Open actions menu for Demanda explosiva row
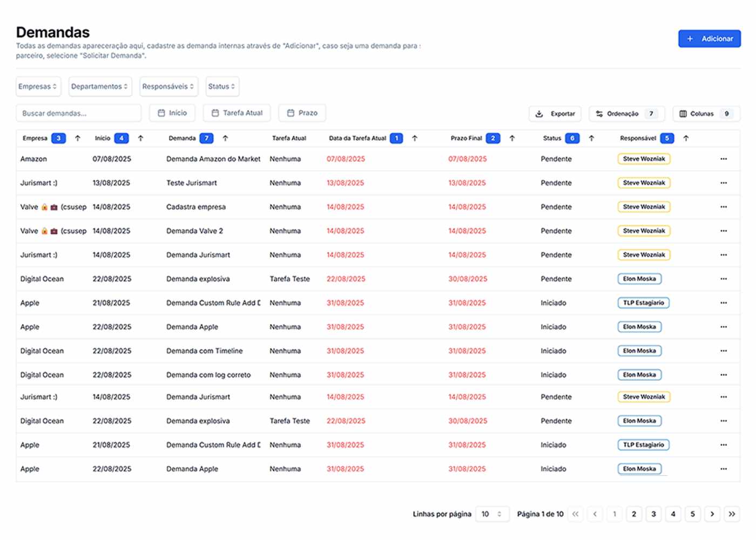756x540 pixels. click(x=723, y=279)
